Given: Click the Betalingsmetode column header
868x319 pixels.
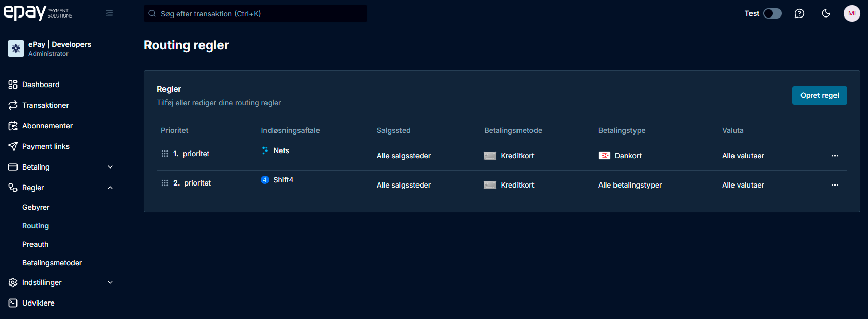Looking at the screenshot, I should (513, 130).
